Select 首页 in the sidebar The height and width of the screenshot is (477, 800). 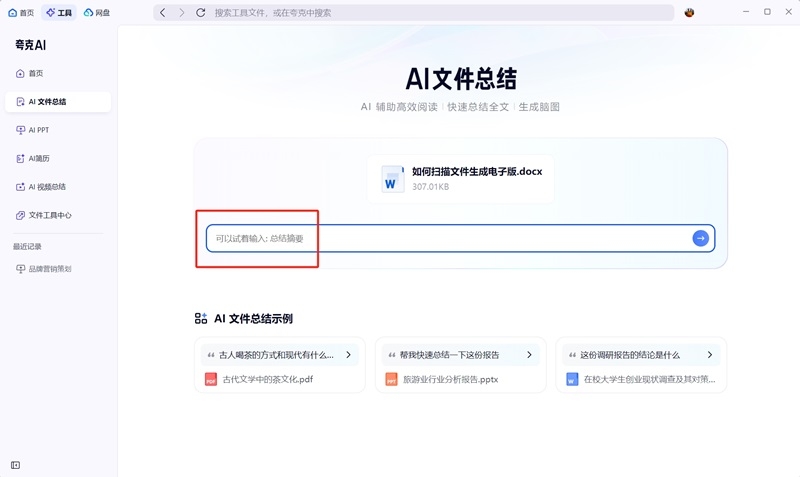coord(58,73)
